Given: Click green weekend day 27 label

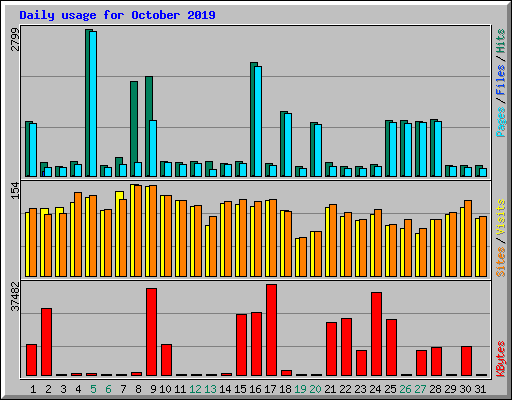Looking at the screenshot, I should click(x=420, y=389).
